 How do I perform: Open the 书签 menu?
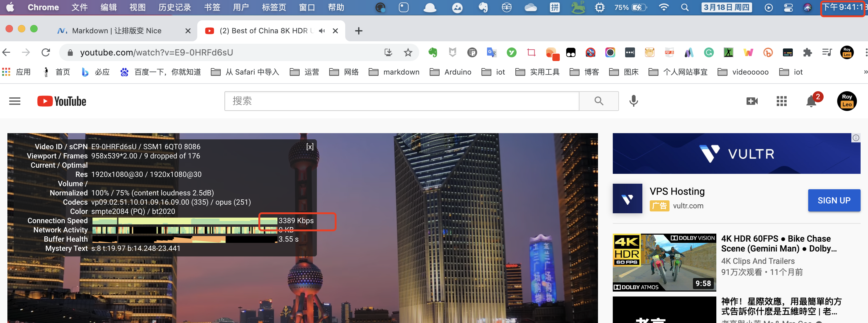(212, 7)
